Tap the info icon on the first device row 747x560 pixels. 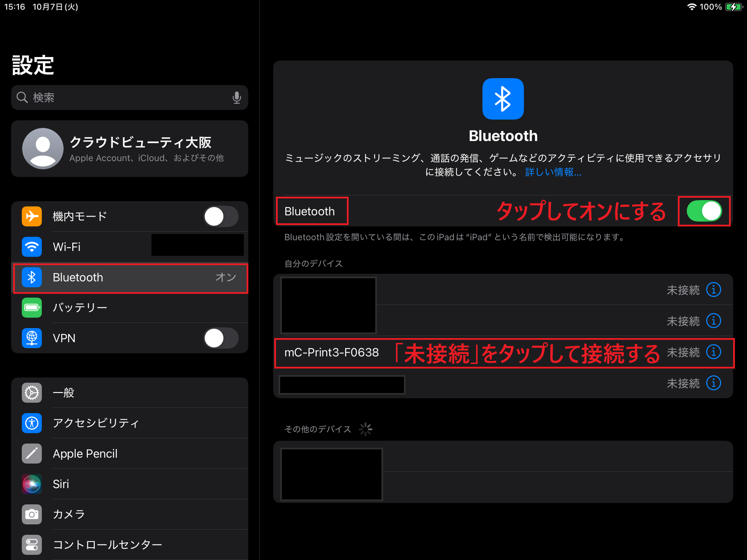coord(713,290)
